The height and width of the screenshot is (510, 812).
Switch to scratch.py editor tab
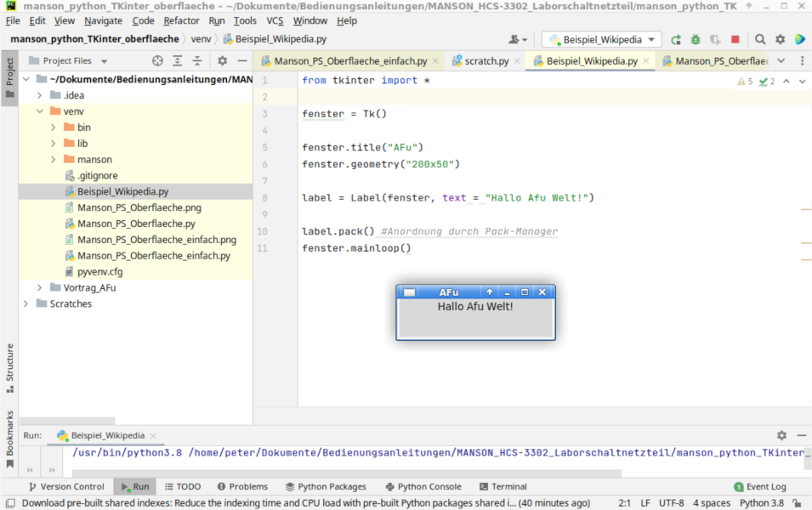click(x=486, y=61)
